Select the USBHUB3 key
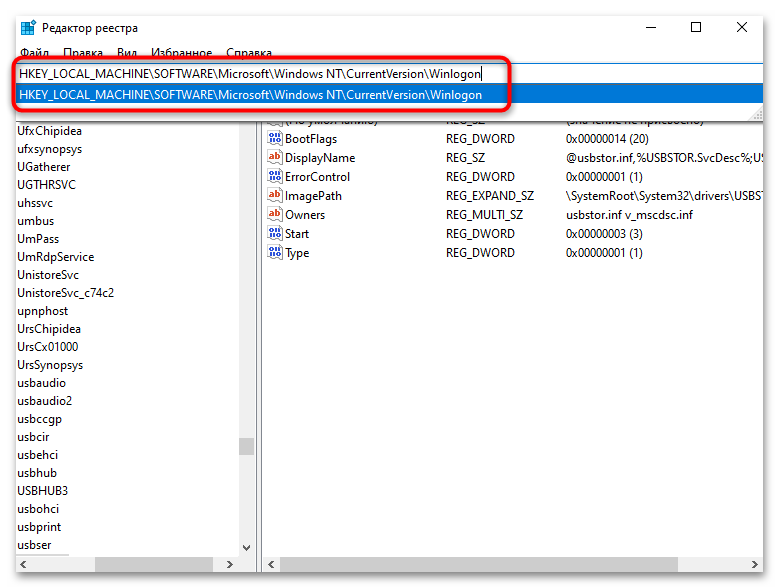The height and width of the screenshot is (588, 779). [42, 491]
